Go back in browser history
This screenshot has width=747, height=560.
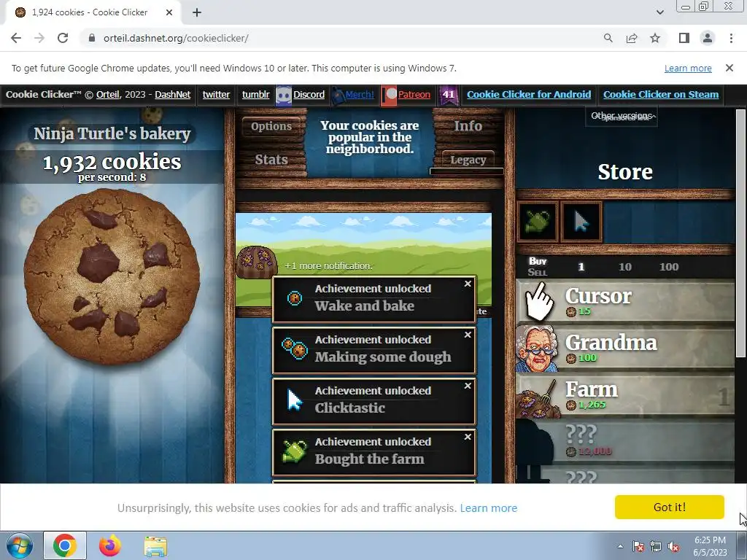(16, 38)
